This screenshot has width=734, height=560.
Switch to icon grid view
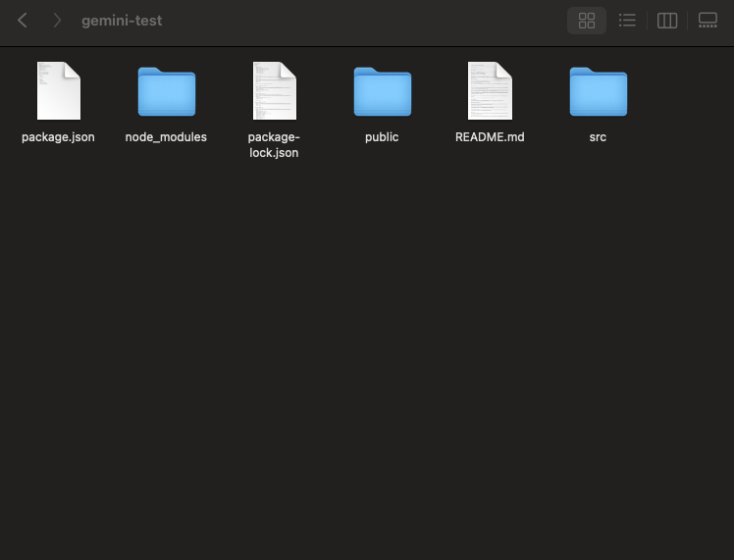click(x=587, y=21)
